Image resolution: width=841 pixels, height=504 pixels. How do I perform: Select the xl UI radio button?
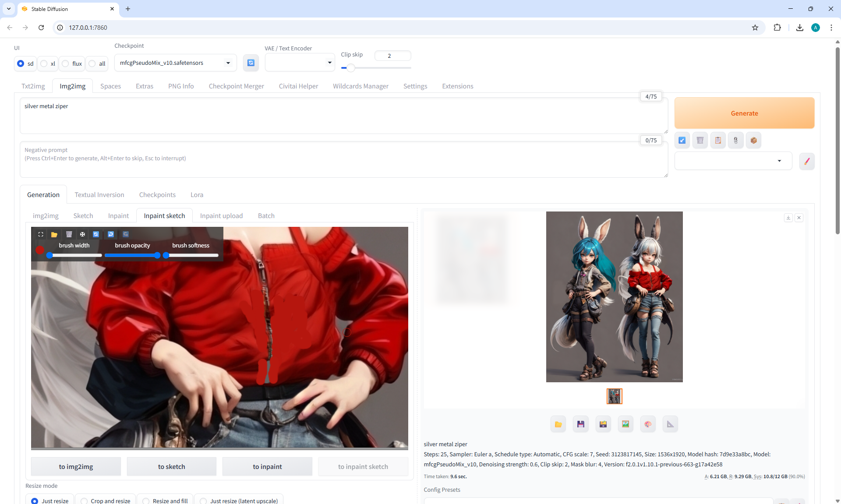pyautogui.click(x=44, y=63)
